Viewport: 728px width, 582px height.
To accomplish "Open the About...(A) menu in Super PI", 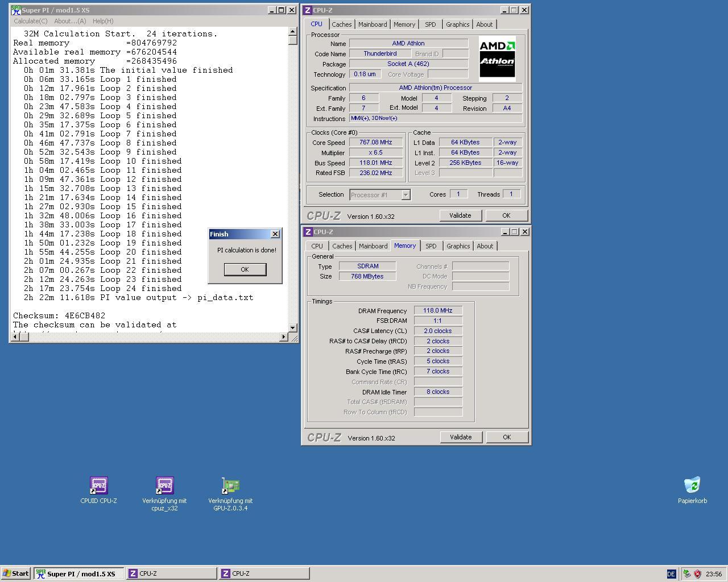I will (70, 21).
